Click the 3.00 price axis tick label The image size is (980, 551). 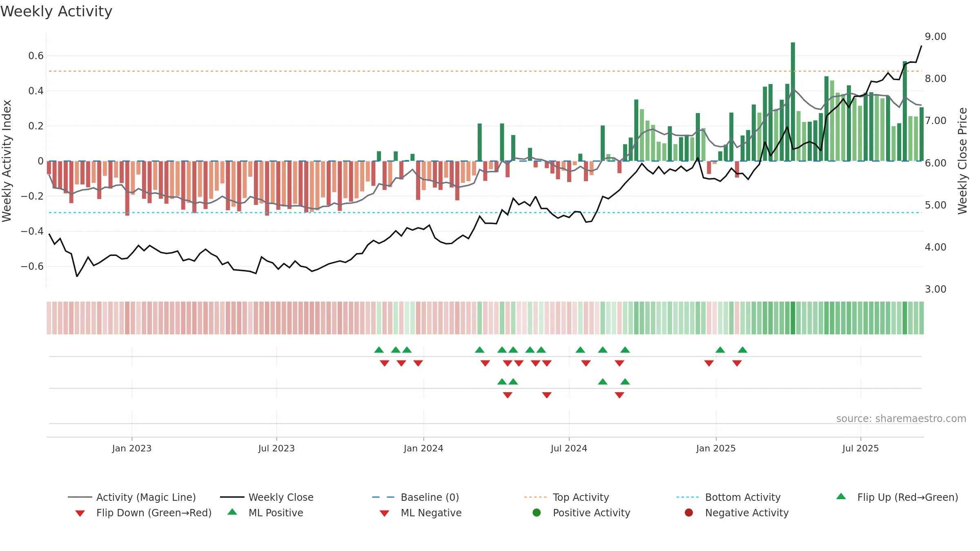point(935,289)
